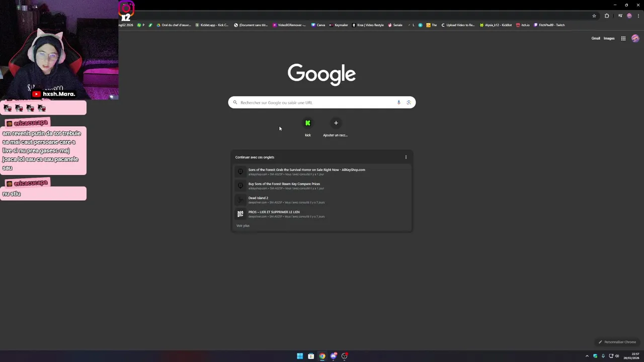This screenshot has height=362, width=644.
Task: Click the Ajouter un raccourci plus tile
Action: (336, 127)
